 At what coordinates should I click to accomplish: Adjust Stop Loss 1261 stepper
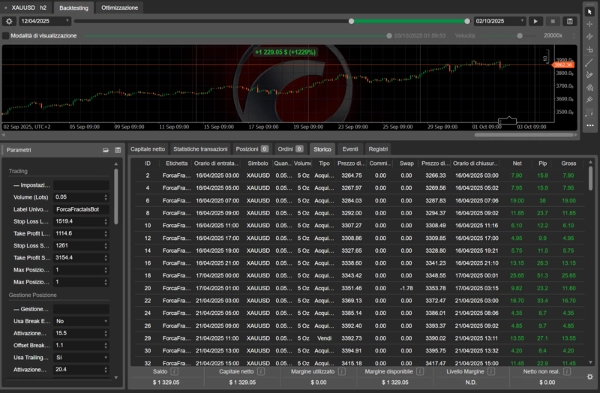pos(106,246)
